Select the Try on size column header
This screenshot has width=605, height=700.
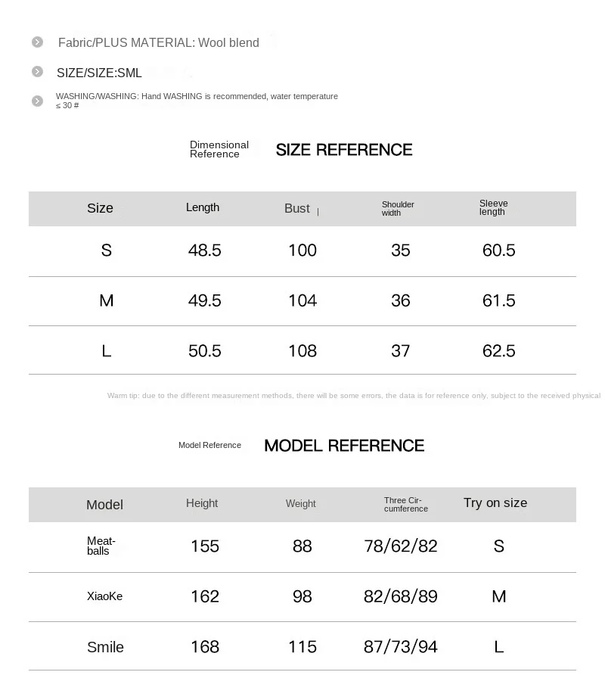pyautogui.click(x=495, y=503)
